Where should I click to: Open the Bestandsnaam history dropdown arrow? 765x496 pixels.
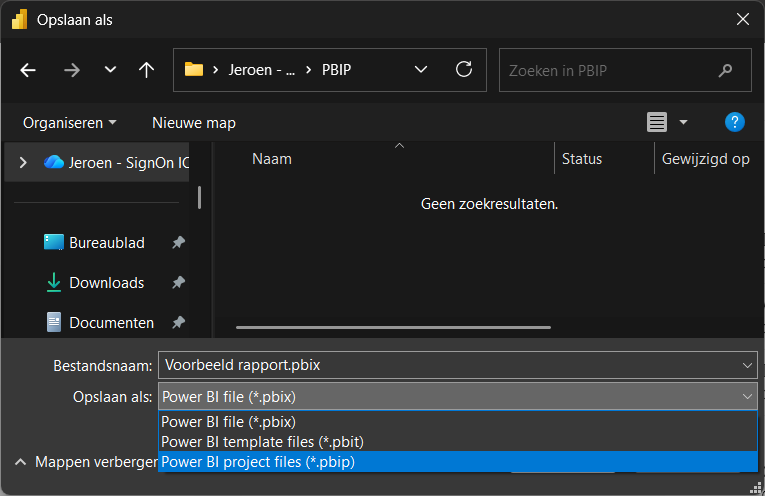[747, 365]
